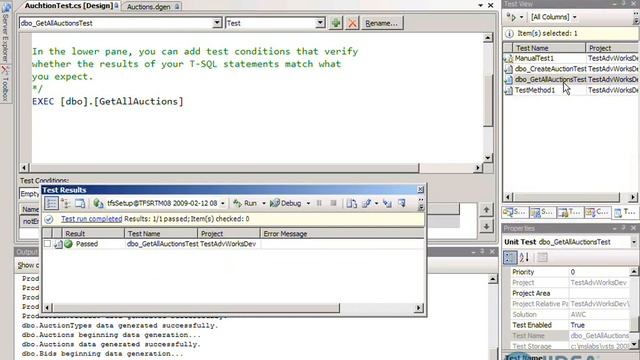Click the details window icon in Test Results toolbar
The image size is (640, 360).
coord(80,203)
